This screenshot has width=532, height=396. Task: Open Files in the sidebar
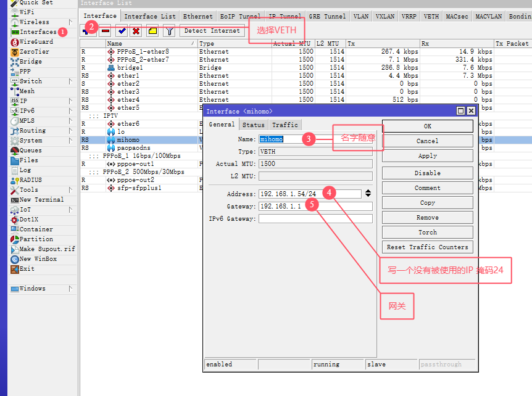29,160
